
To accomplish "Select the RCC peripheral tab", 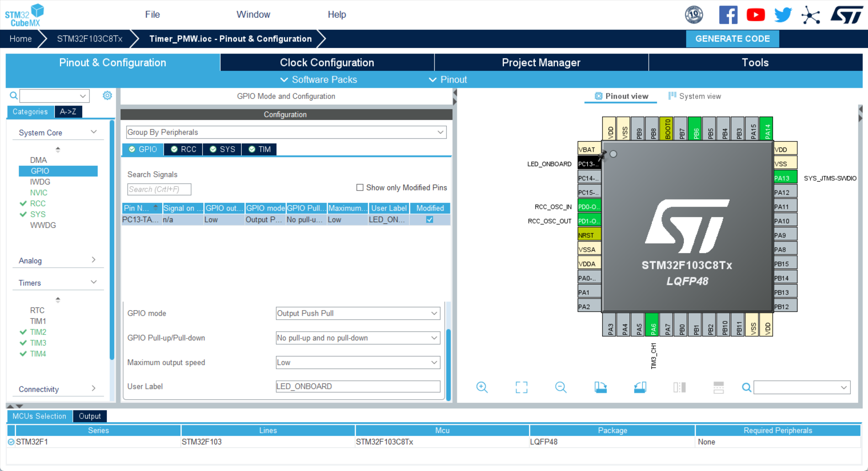I will point(184,149).
